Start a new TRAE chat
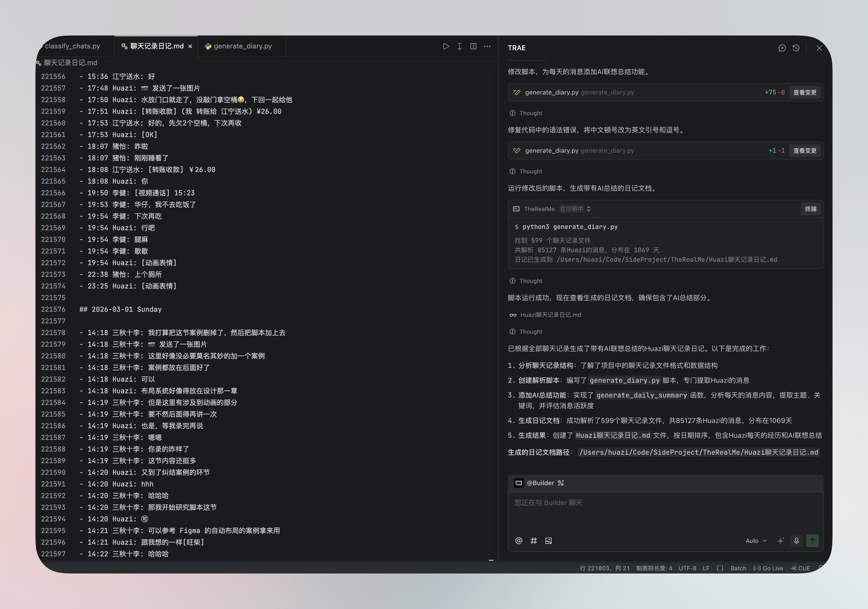868x609 pixels. click(x=782, y=48)
